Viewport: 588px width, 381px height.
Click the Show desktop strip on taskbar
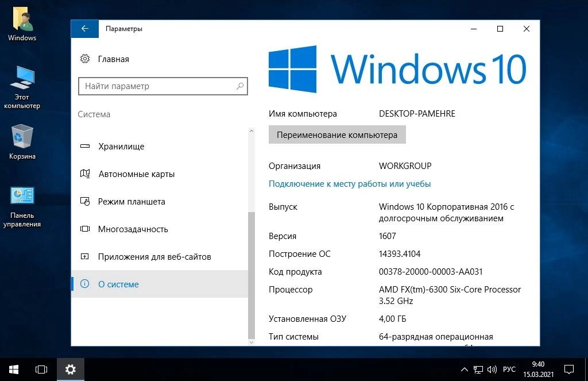[x=586, y=370]
